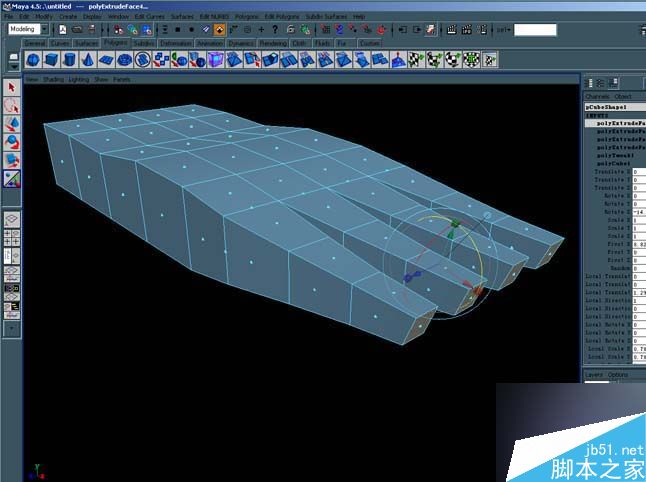Open the Subdiv Surfaces menu

[x=326, y=16]
